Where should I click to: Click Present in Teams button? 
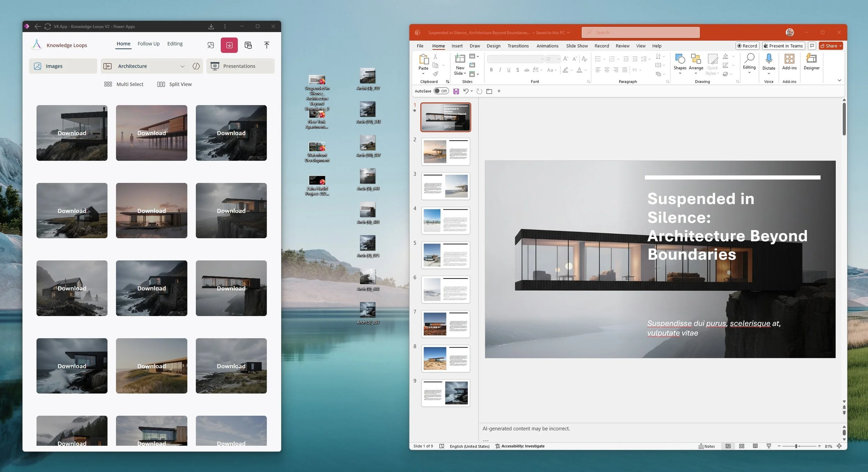pyautogui.click(x=783, y=46)
